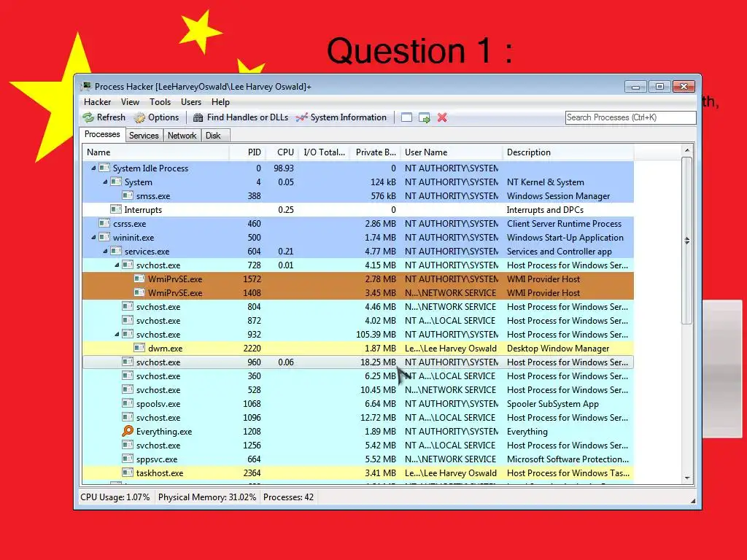
Task: Click the vertical scrollbar thumb
Action: pyautogui.click(x=687, y=241)
